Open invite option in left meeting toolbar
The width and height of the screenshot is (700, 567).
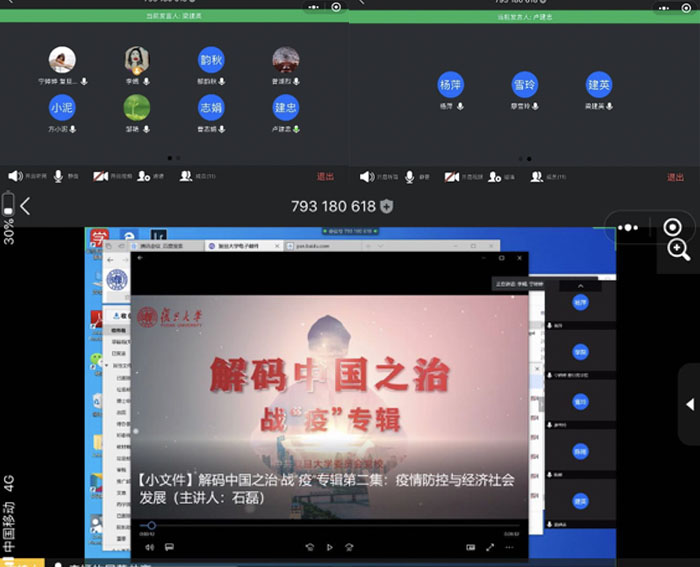(x=144, y=176)
